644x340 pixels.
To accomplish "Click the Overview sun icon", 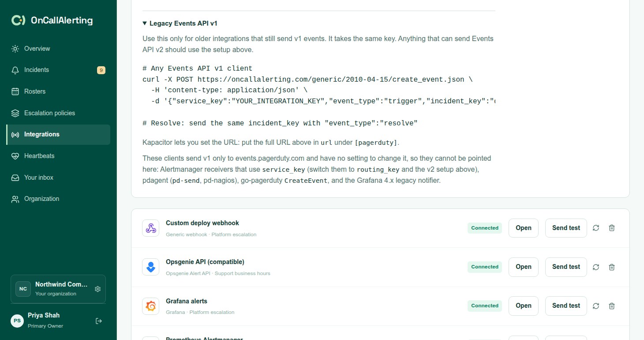I will point(15,49).
